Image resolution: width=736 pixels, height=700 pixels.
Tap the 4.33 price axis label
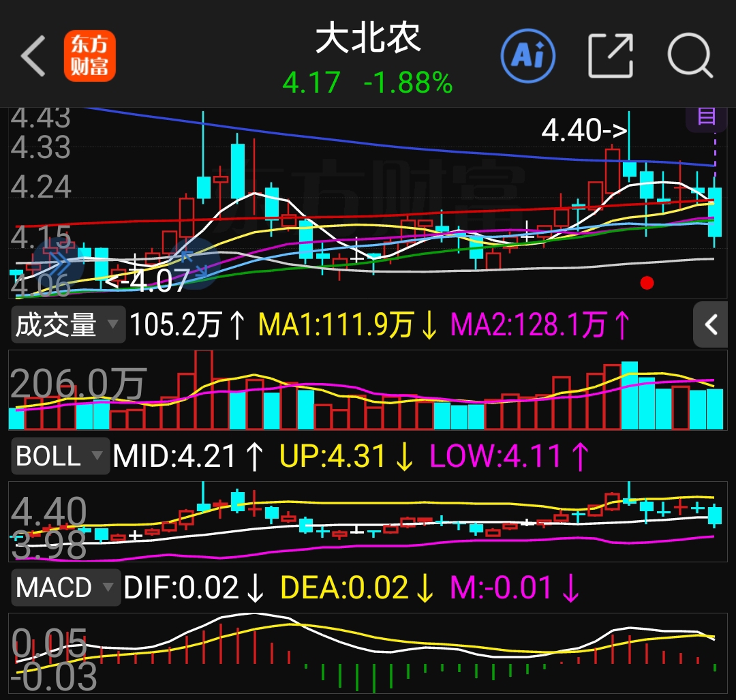41,147
